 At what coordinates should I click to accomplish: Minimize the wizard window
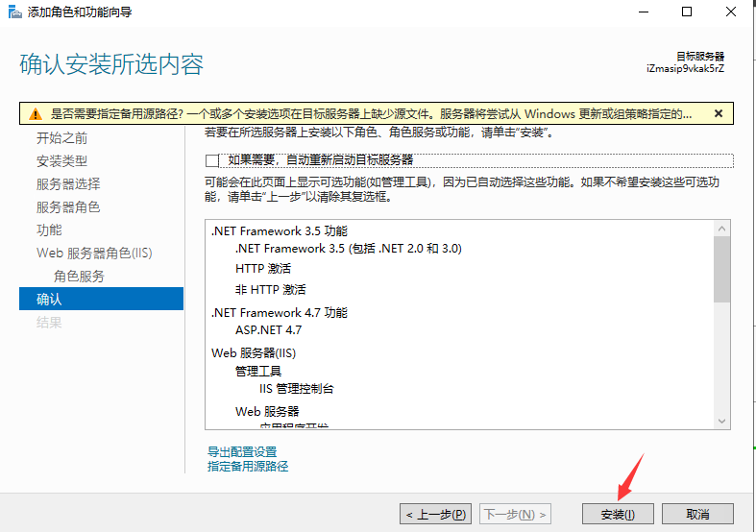pos(644,12)
